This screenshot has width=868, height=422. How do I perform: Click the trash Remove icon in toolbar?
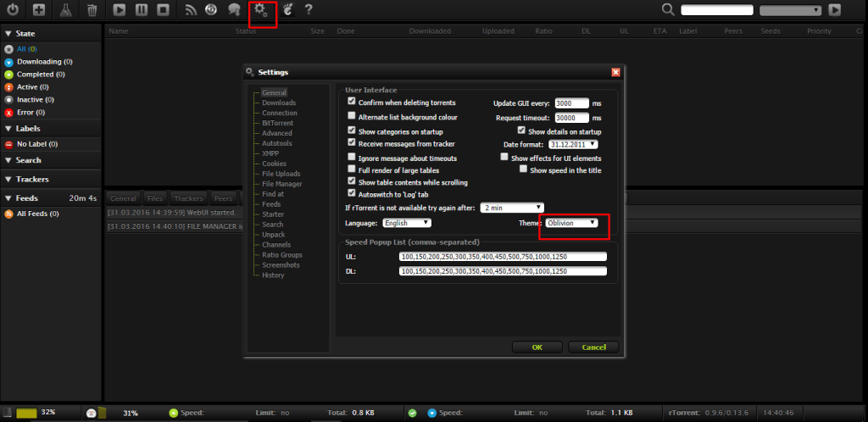tap(92, 10)
